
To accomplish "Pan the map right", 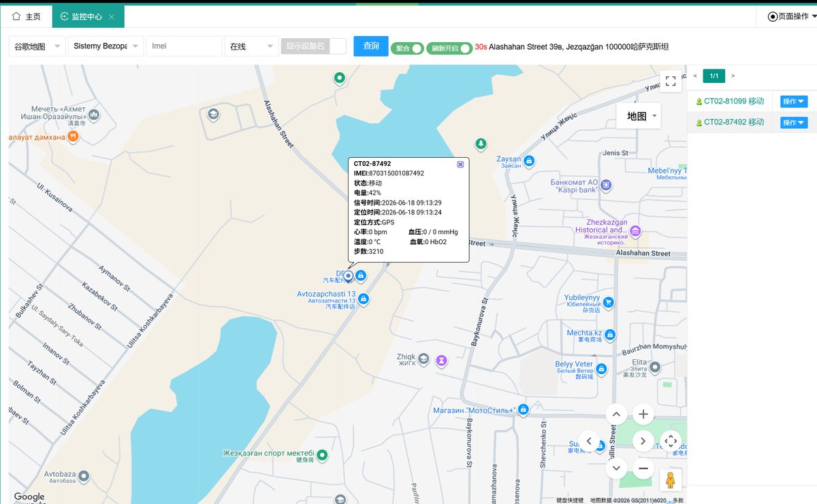I will [x=643, y=441].
